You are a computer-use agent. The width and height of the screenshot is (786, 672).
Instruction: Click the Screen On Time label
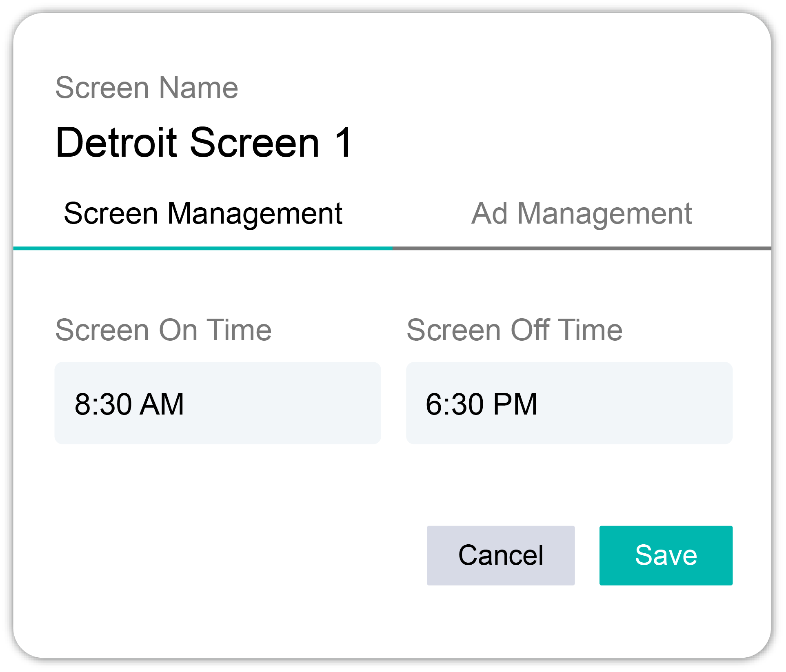163,330
